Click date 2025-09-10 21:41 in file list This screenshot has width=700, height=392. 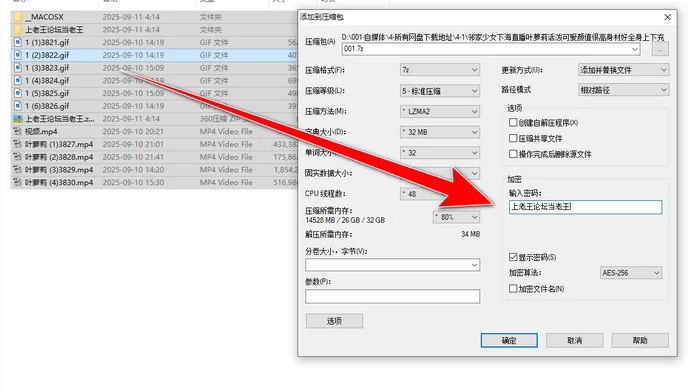pos(133,157)
